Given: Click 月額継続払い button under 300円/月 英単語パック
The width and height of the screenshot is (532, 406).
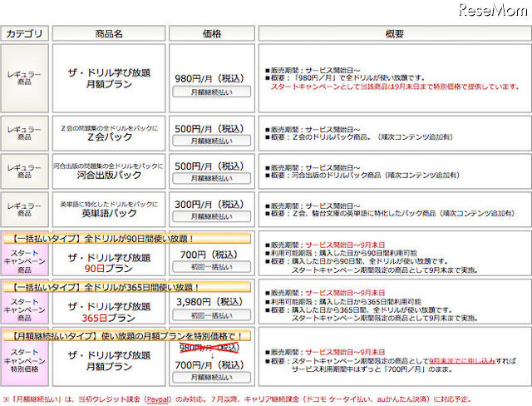Looking at the screenshot, I should click(x=212, y=216).
